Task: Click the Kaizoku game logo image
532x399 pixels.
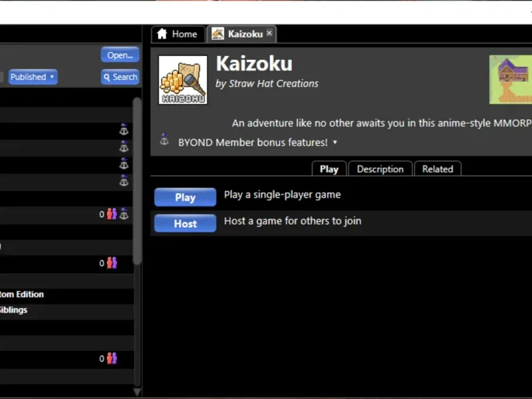Action: tap(183, 80)
